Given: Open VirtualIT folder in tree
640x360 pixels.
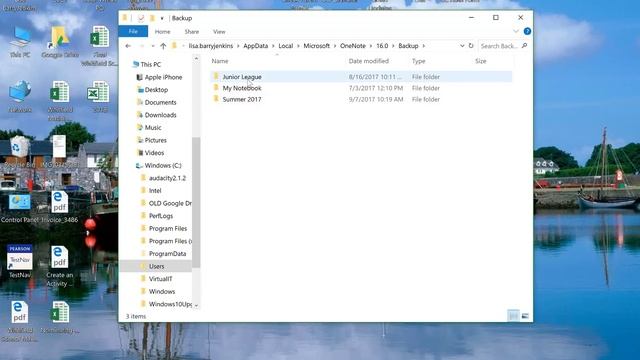Looking at the screenshot, I should 160,279.
